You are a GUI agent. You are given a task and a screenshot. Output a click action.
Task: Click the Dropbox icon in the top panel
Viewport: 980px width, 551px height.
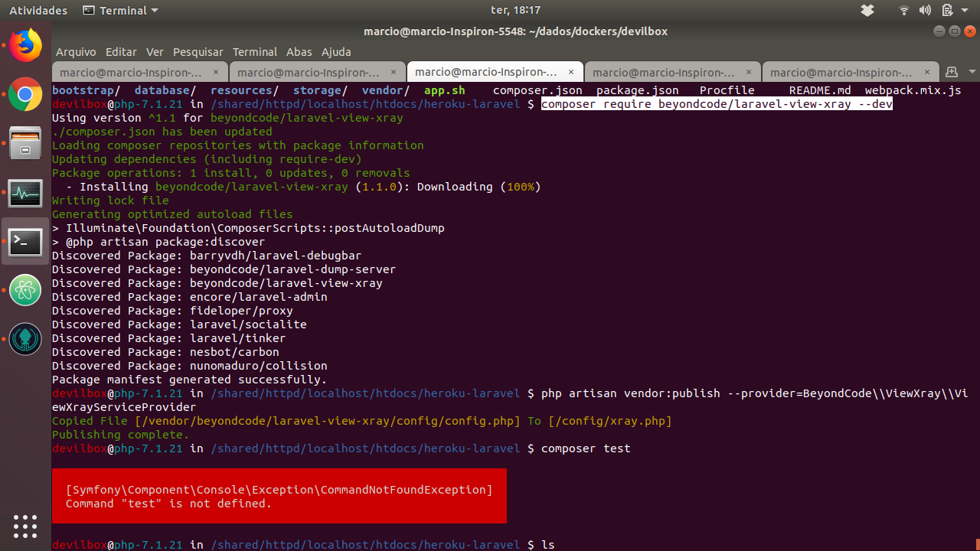point(867,10)
